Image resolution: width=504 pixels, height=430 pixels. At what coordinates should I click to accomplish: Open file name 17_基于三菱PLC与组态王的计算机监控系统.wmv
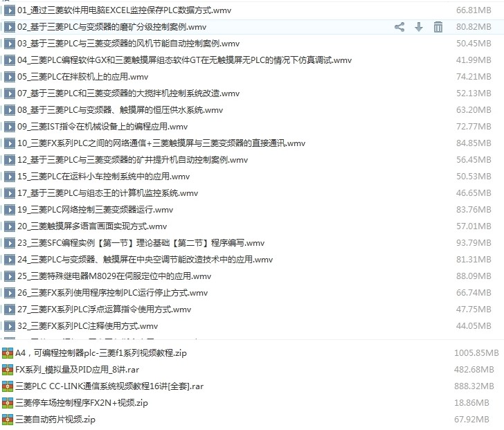tap(108, 193)
